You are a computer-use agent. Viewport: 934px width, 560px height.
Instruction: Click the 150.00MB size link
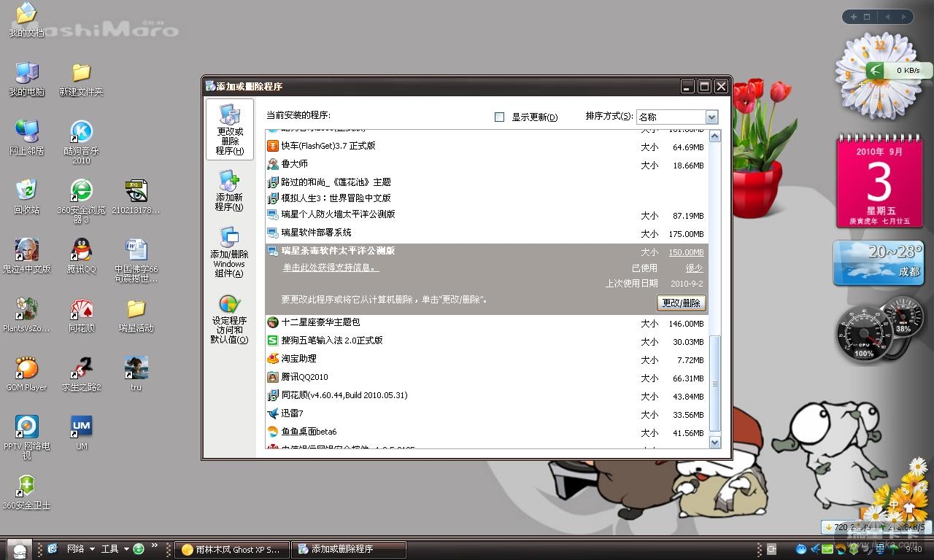click(x=686, y=252)
